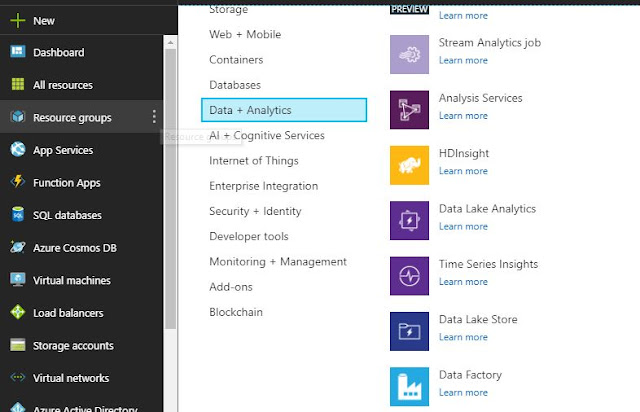Screen dimensions: 640x412
Task: Select the Data Lake Analytics icon
Action: pyautogui.click(x=409, y=220)
